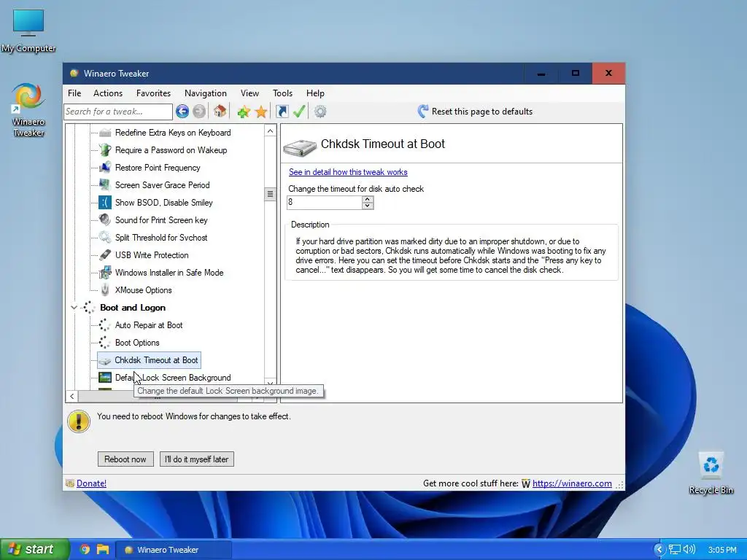Click Reset this page to defaults
747x560 pixels.
[475, 112]
